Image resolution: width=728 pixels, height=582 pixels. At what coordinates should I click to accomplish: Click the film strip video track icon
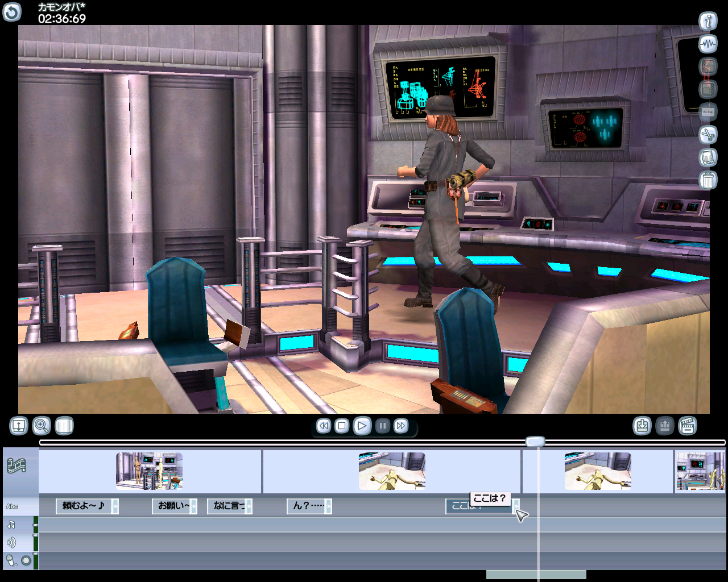click(16, 467)
